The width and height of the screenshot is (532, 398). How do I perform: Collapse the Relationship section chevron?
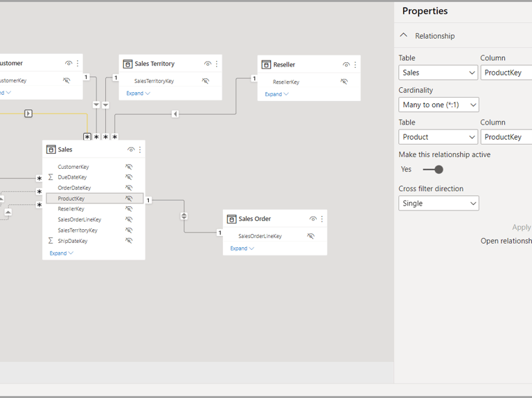pyautogui.click(x=404, y=36)
